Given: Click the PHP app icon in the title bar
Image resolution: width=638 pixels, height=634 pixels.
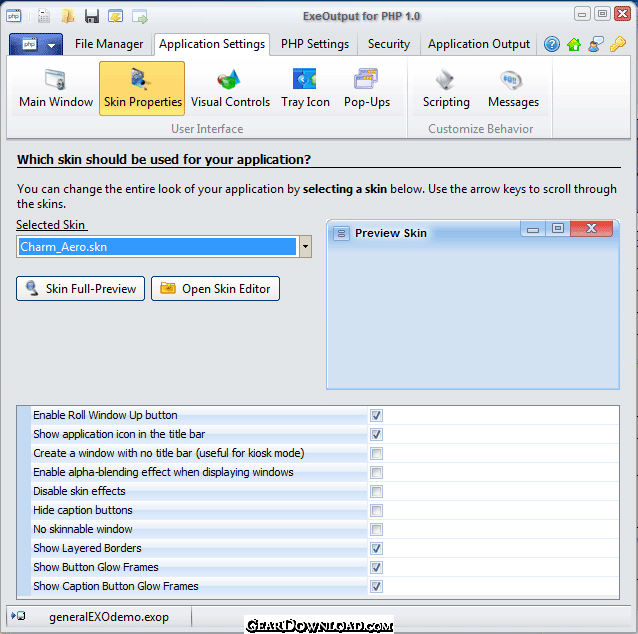Looking at the screenshot, I should tap(14, 16).
